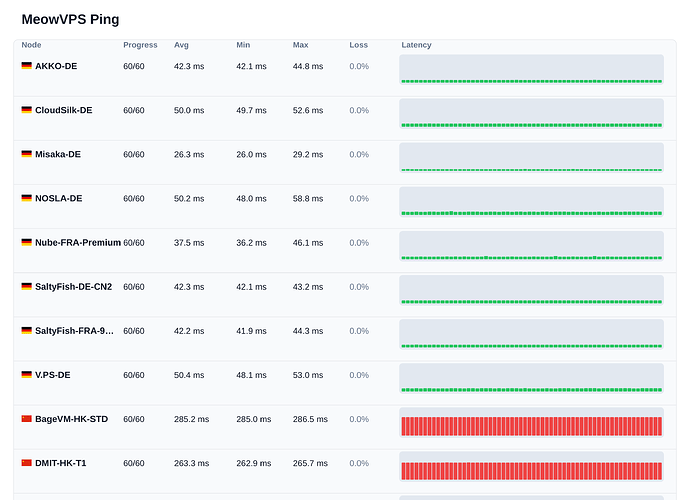Click the China flag beside DMIT-HK-T1

coord(26,463)
